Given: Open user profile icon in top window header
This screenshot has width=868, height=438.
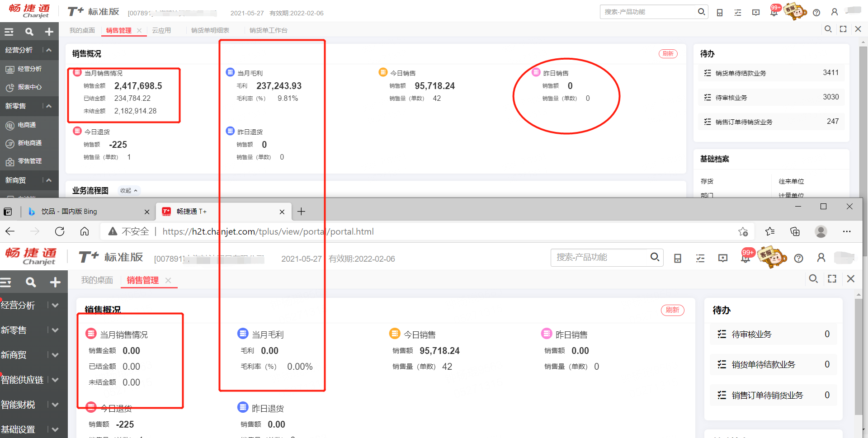Looking at the screenshot, I should coord(835,12).
